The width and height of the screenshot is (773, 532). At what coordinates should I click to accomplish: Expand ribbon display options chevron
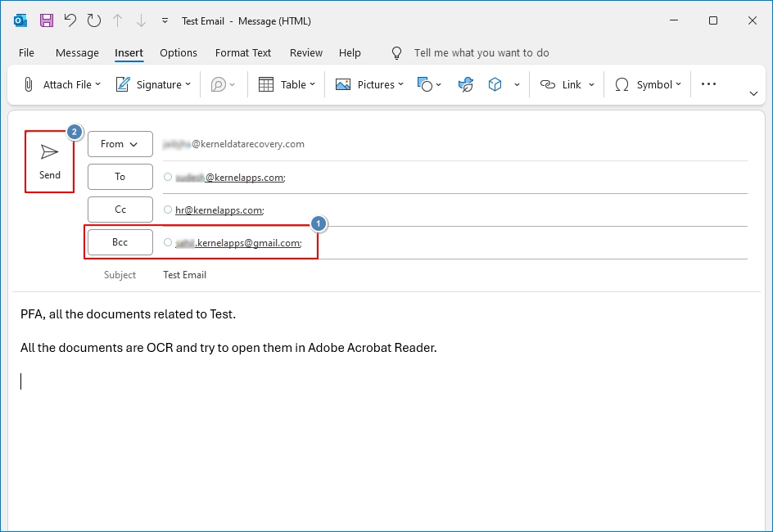click(x=753, y=93)
